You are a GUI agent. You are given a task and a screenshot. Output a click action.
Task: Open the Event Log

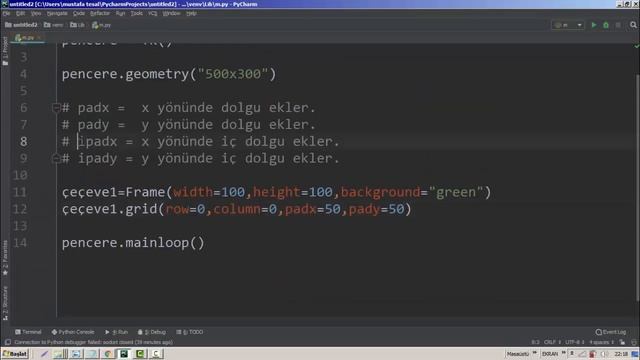click(x=611, y=332)
